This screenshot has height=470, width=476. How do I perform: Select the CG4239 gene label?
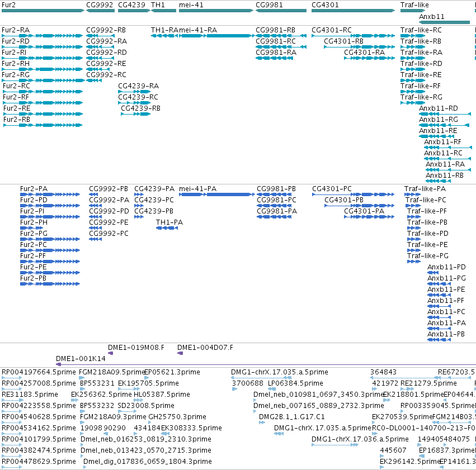pos(131,5)
